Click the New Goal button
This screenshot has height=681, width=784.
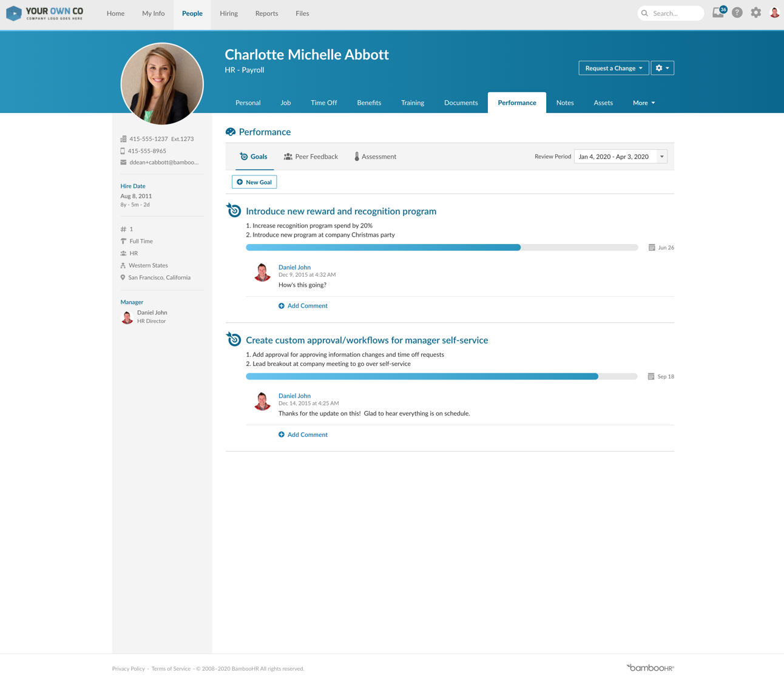click(x=254, y=182)
